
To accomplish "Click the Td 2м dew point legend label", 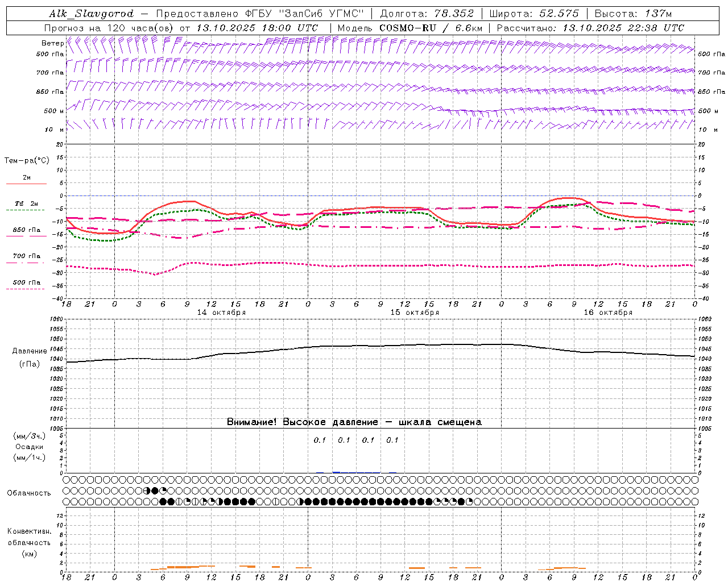I will (x=27, y=203).
